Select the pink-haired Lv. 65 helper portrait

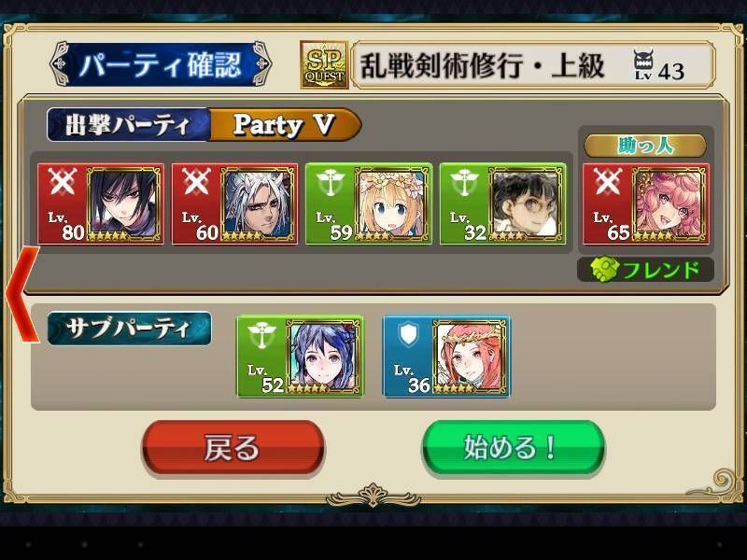(x=670, y=203)
